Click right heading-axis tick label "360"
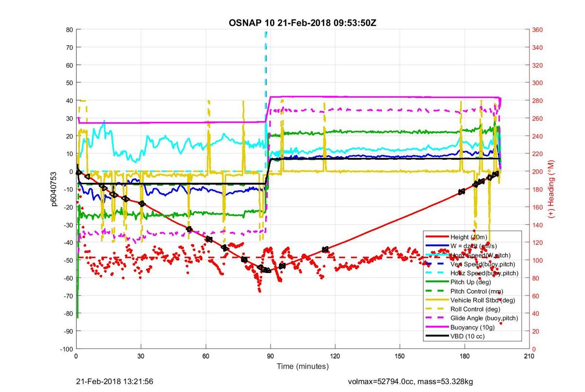This screenshot has width=585, height=392. coord(538,30)
